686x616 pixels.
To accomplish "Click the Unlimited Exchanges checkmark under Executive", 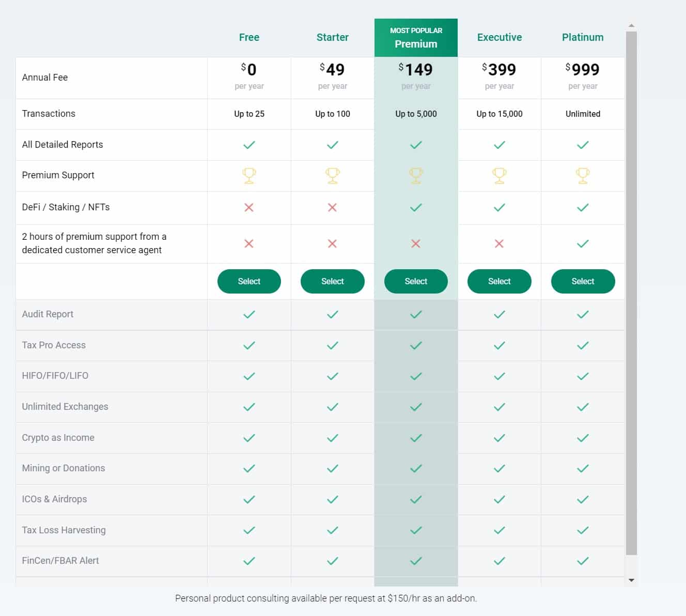I will click(500, 407).
